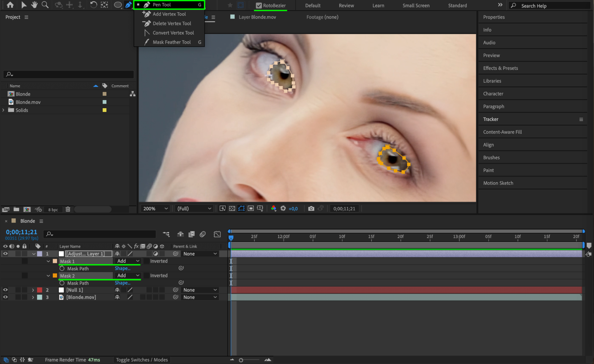
Task: Click the Home icon in toolbar
Action: (10, 5)
